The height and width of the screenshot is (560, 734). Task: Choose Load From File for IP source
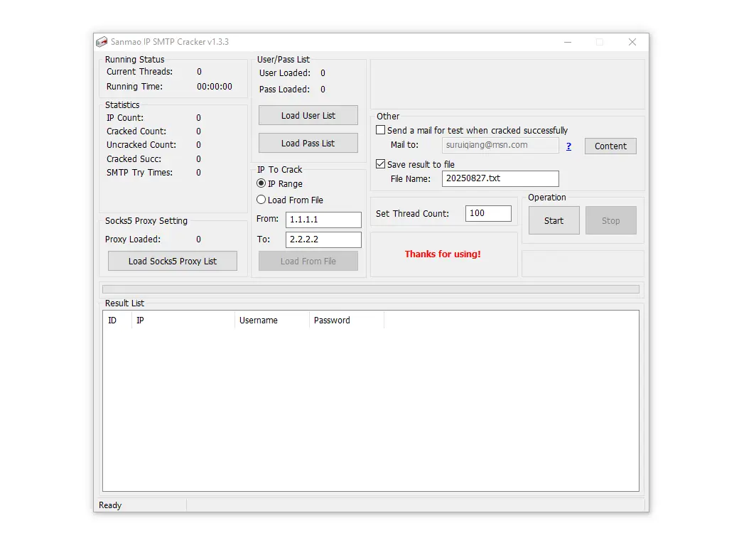261,200
